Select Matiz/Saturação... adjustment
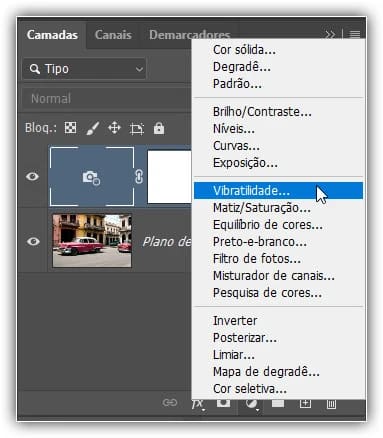The height and width of the screenshot is (438, 383). (262, 208)
